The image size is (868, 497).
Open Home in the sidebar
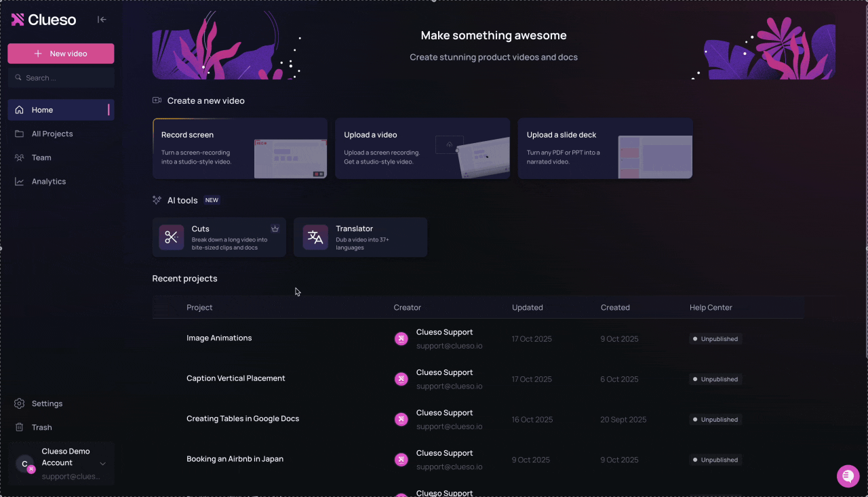point(61,110)
